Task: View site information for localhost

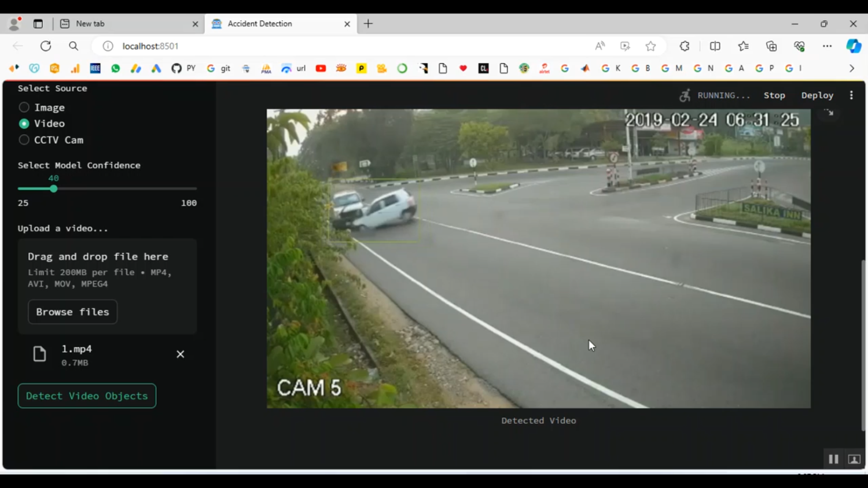Action: [108, 46]
